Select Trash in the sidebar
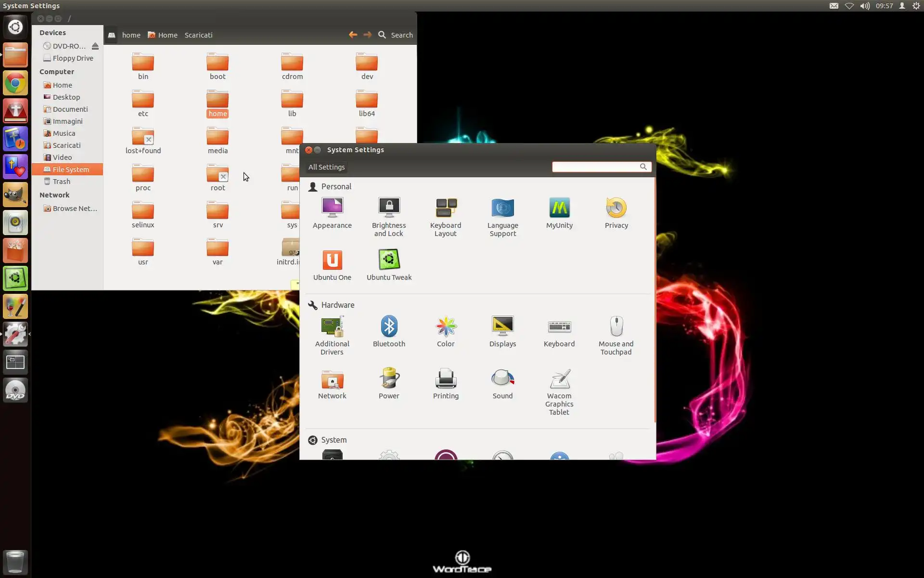Image resolution: width=924 pixels, height=578 pixels. (x=61, y=182)
